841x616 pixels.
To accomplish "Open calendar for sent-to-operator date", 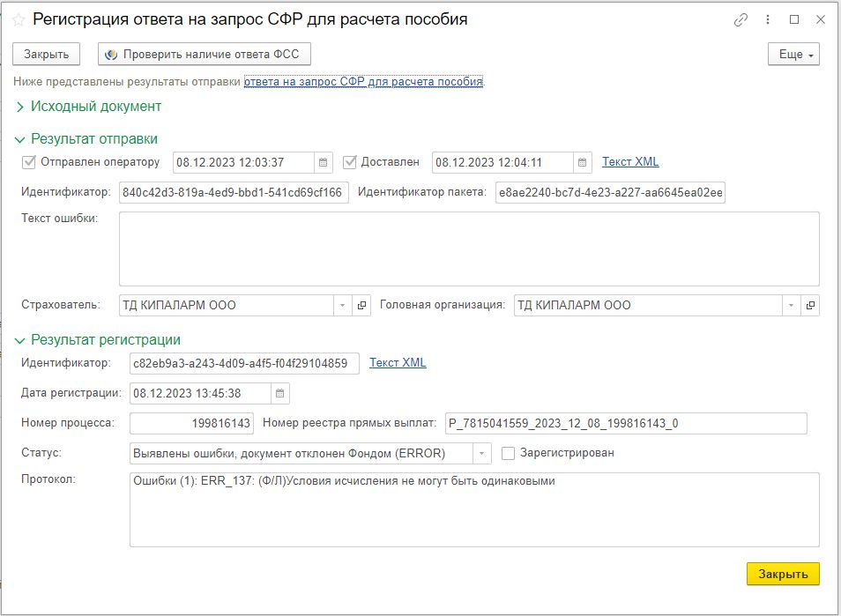I will [324, 162].
